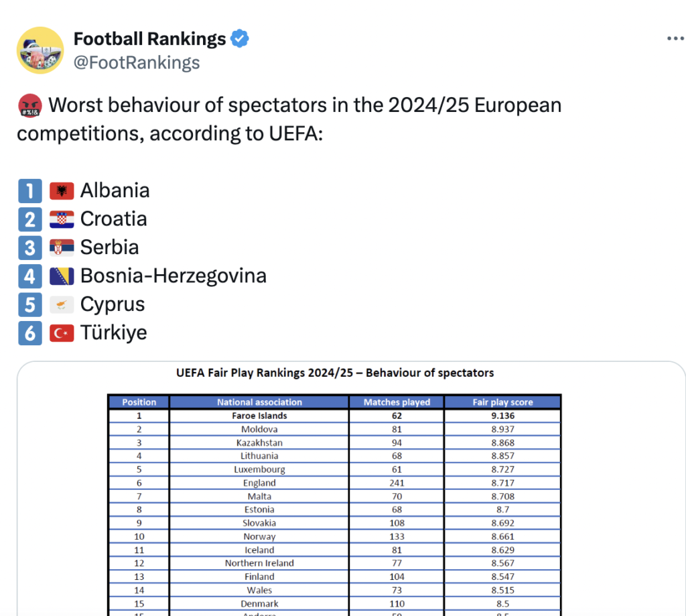Screen dimensions: 686x616
Task: Click the Matches played column header
Action: click(397, 402)
